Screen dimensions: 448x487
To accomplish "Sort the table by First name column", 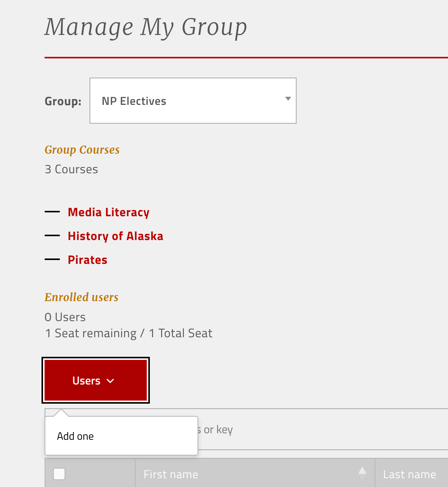I will (x=255, y=474).
